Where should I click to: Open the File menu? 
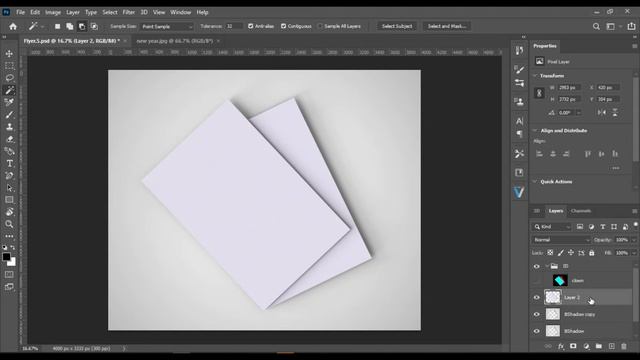(x=20, y=12)
